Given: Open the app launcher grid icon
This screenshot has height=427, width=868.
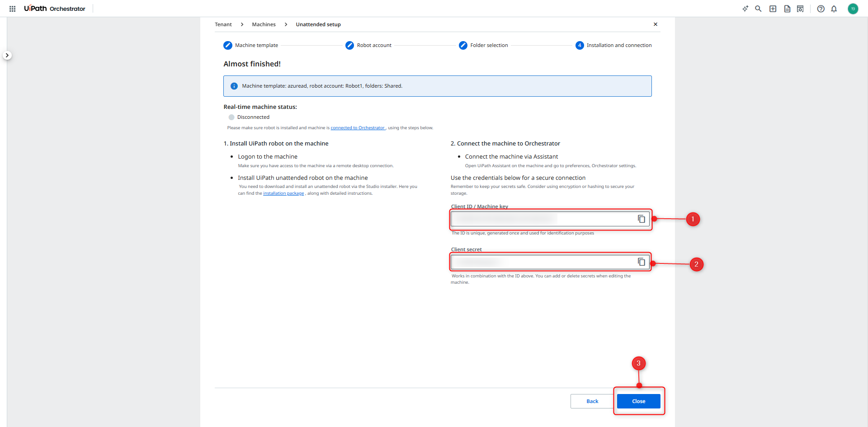Looking at the screenshot, I should [x=13, y=9].
